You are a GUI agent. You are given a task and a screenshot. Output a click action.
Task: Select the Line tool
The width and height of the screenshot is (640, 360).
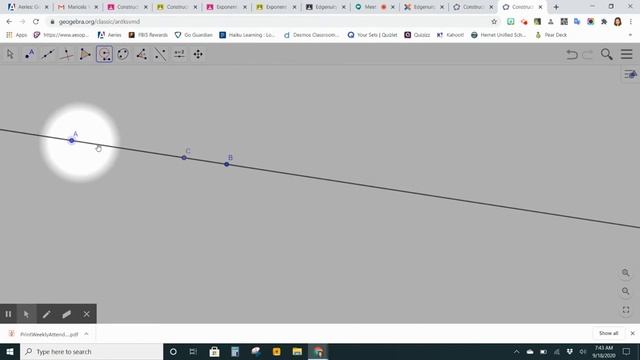[48, 54]
